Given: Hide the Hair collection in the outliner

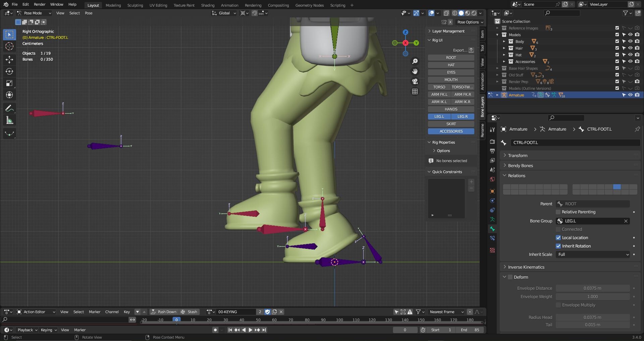Looking at the screenshot, I should [x=630, y=48].
